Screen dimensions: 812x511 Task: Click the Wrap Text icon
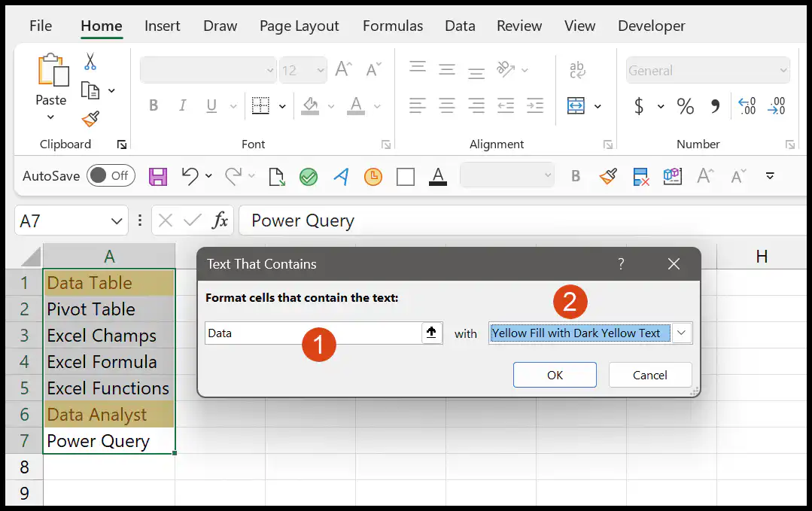point(577,69)
